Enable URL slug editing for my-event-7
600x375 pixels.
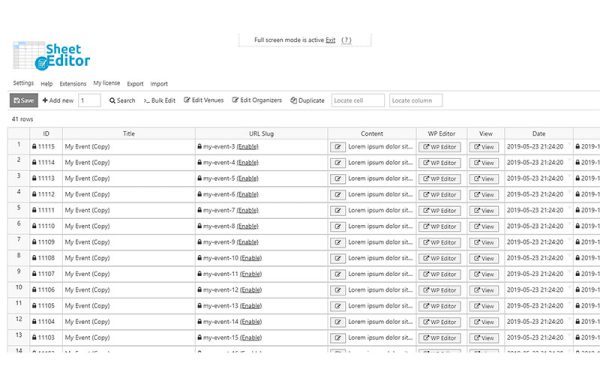[x=248, y=210]
